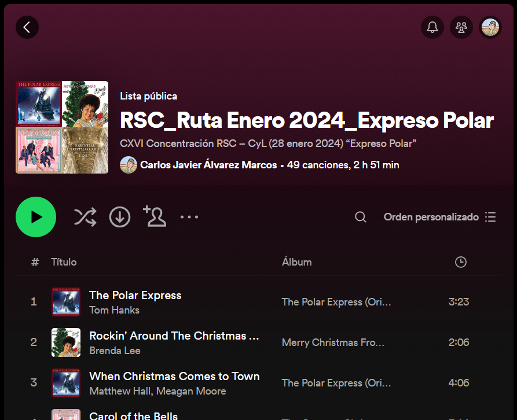Select track Carol of the Bells

(134, 415)
